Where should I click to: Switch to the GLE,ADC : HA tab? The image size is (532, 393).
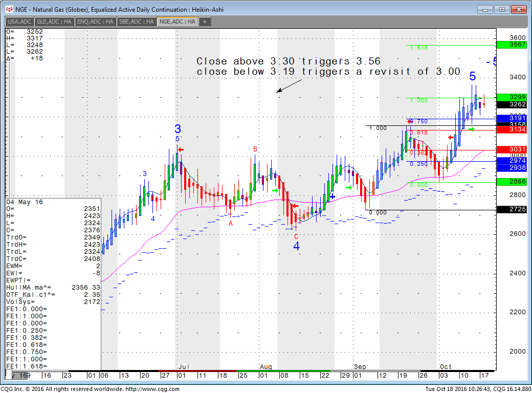[54, 21]
